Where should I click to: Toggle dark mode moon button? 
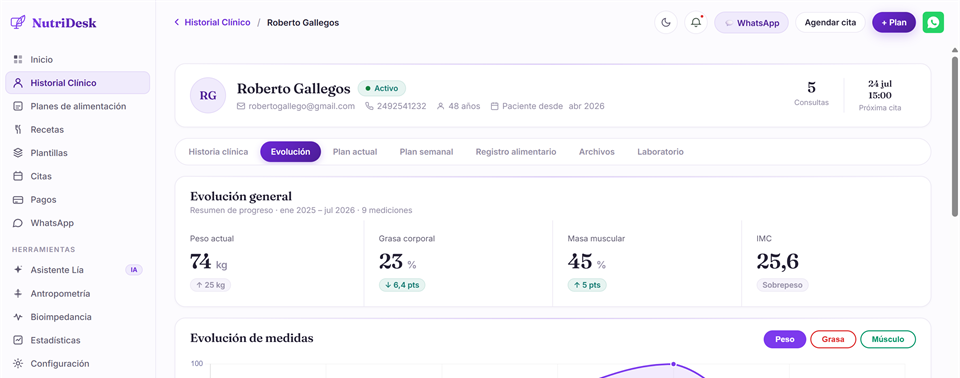pos(666,23)
